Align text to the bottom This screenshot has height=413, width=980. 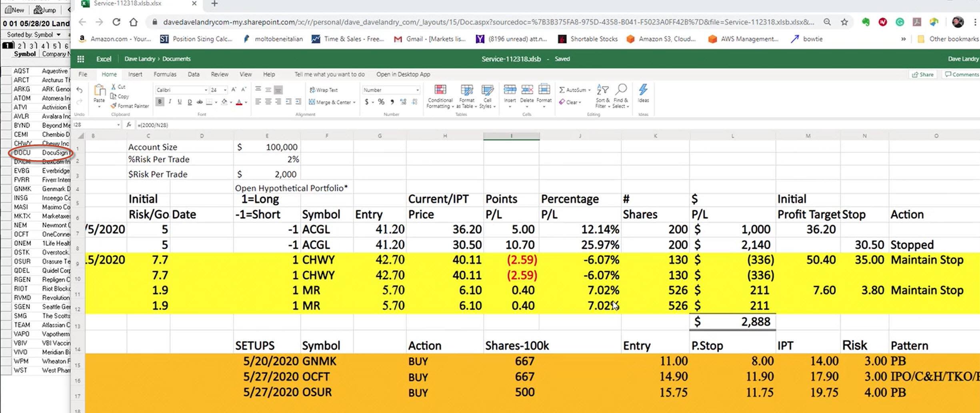tap(278, 90)
